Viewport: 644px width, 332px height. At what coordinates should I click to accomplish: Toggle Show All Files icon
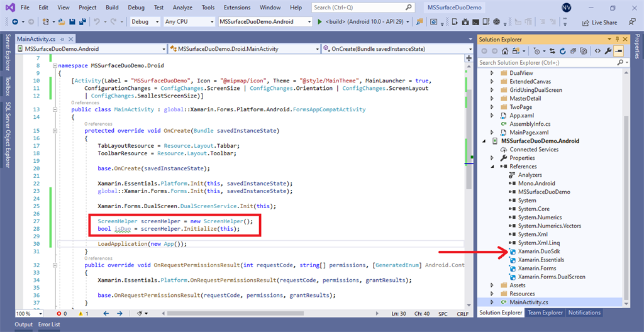pyautogui.click(x=583, y=52)
